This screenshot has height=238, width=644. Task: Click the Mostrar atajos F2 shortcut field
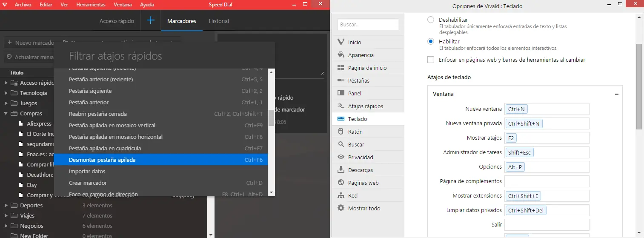tap(547, 138)
